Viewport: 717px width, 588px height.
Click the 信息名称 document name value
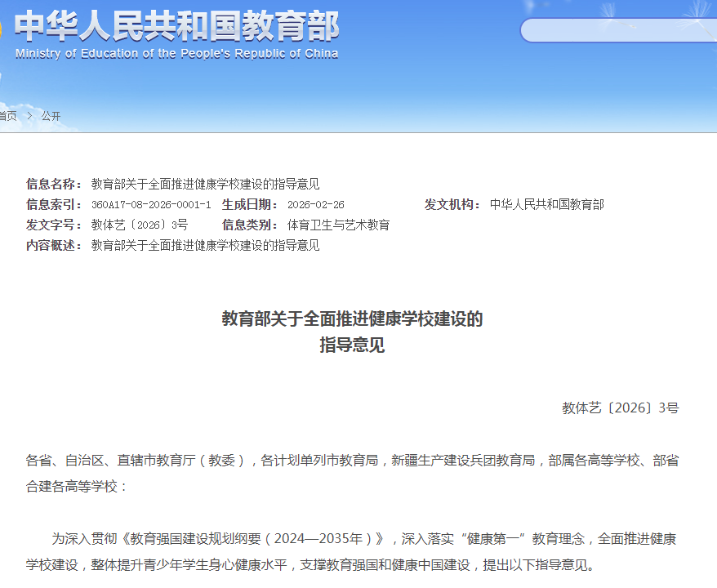coord(205,184)
